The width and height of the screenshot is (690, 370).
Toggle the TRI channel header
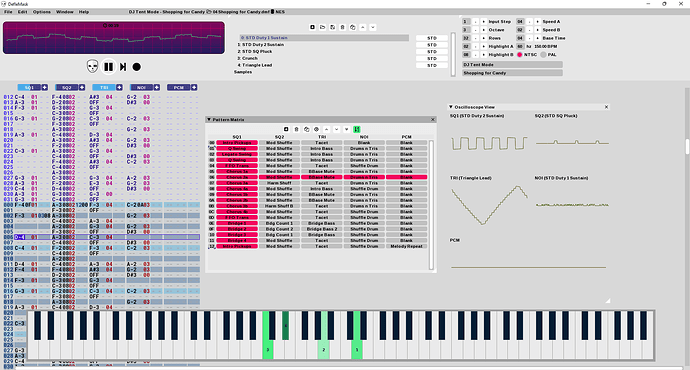tap(104, 88)
